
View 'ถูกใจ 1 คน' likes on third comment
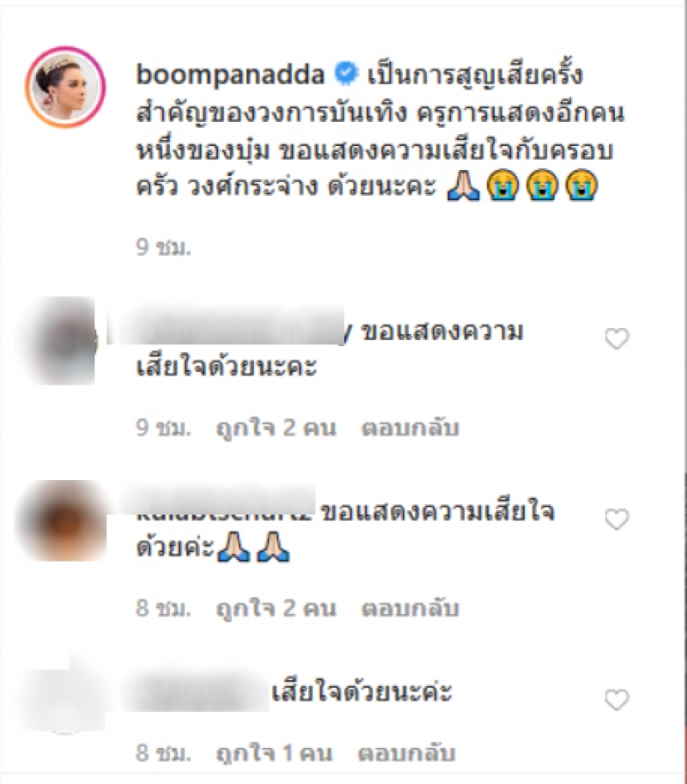[x=273, y=753]
